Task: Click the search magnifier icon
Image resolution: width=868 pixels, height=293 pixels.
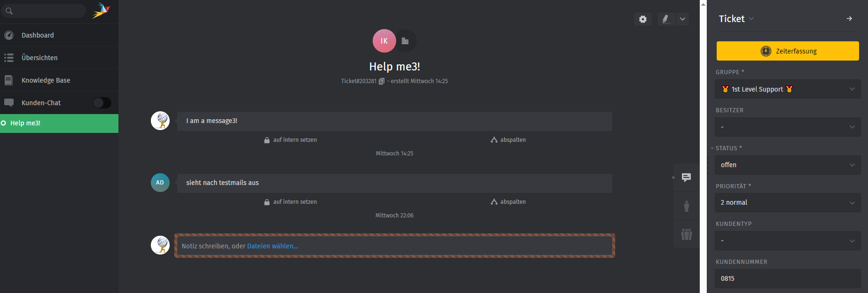Action: (9, 11)
